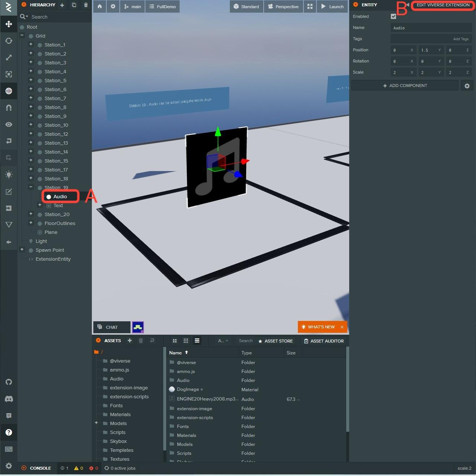The image size is (476, 476).
Task: Click the GitHub icon in sidebar
Action: click(x=9, y=382)
